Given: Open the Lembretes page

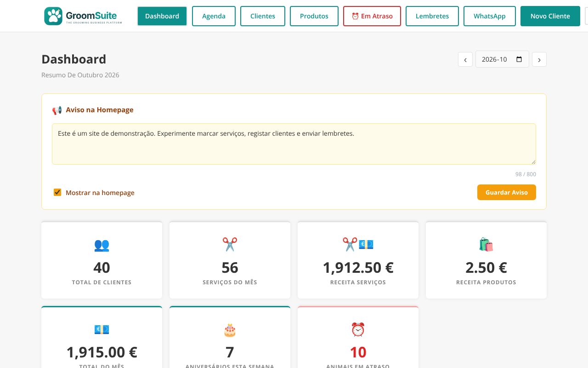Looking at the screenshot, I should 432,16.
